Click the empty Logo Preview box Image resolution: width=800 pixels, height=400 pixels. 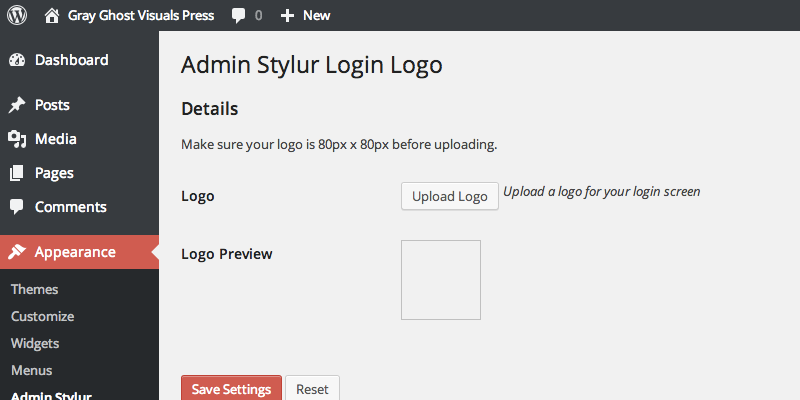[x=441, y=280]
